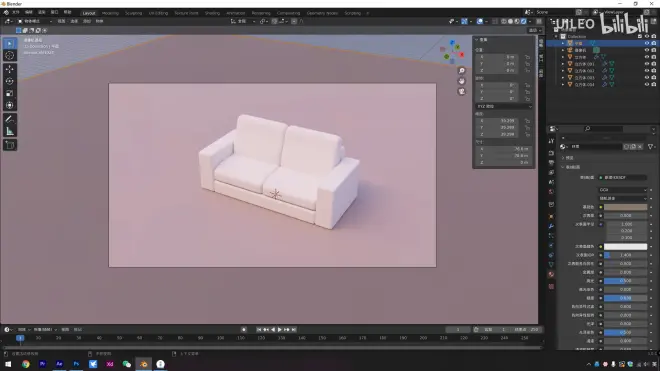The width and height of the screenshot is (660, 371).
Task: Toggle camera view with viewport camera icon
Action: [462, 91]
